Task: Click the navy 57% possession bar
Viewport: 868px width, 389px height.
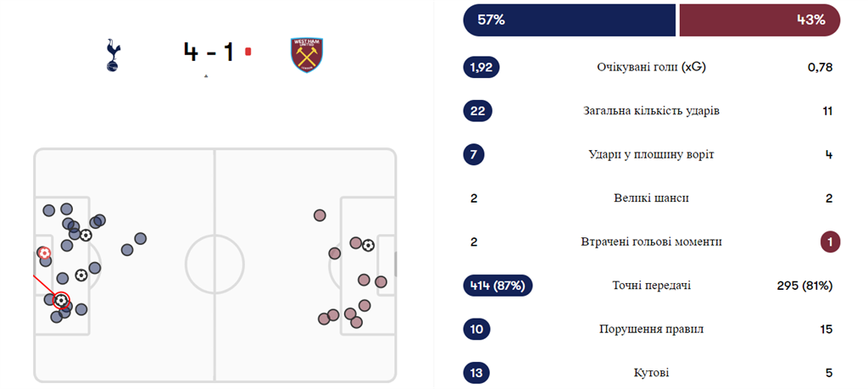Action: [x=569, y=20]
